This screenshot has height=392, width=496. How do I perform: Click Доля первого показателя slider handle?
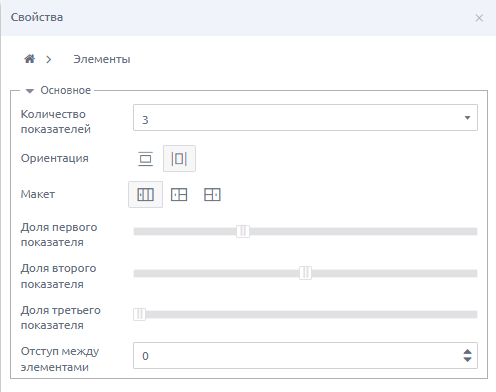(243, 231)
